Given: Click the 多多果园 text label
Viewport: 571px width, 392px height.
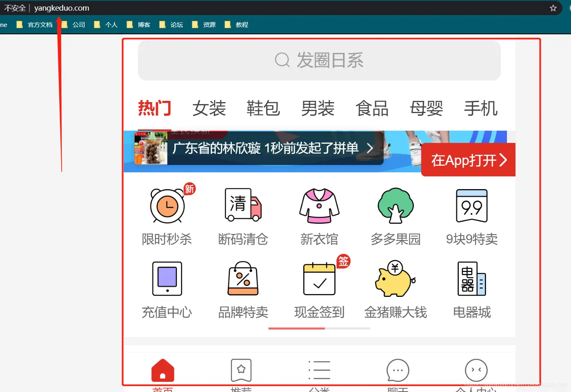Looking at the screenshot, I should (x=395, y=239).
